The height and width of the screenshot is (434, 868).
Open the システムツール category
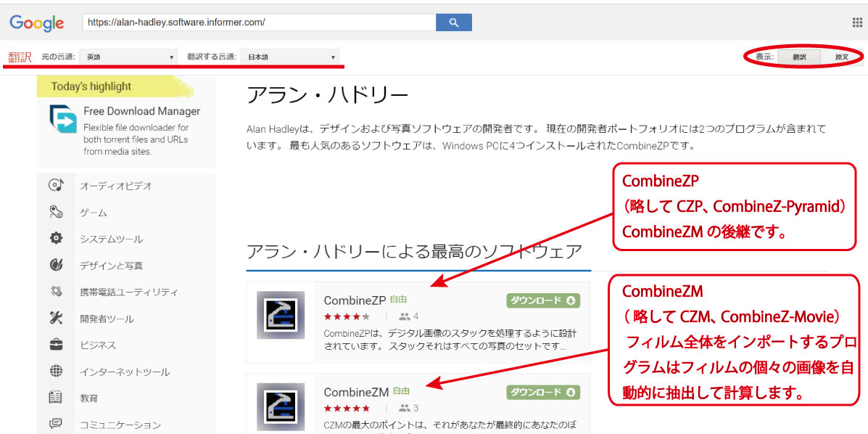tap(111, 239)
